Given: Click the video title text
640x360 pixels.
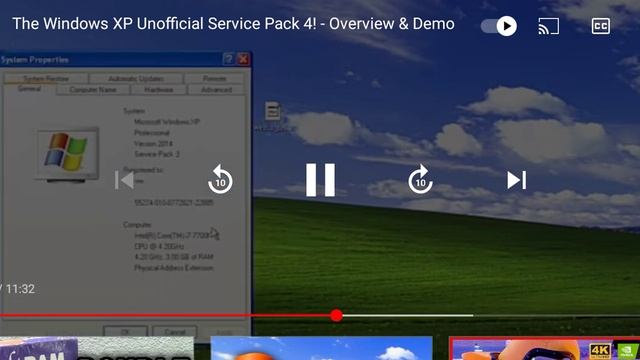Looking at the screenshot, I should point(233,24).
